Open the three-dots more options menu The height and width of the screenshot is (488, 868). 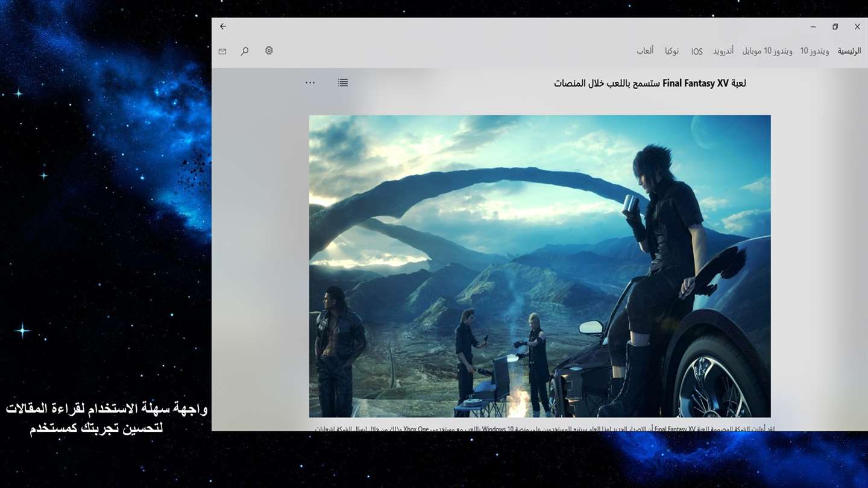[x=310, y=83]
